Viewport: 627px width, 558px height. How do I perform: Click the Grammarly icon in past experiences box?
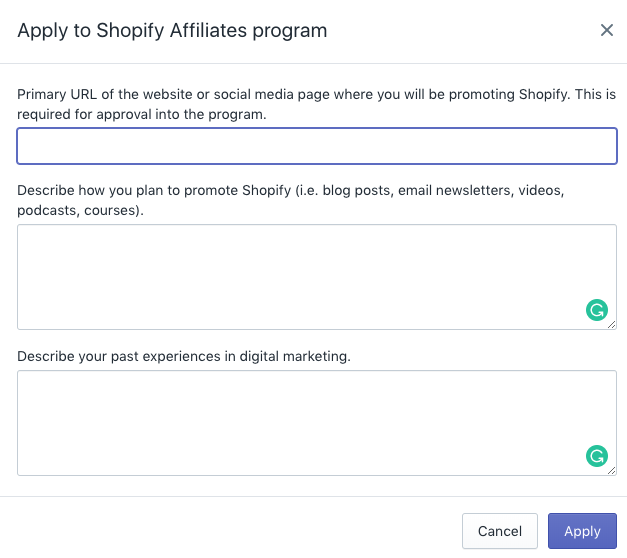coord(597,457)
